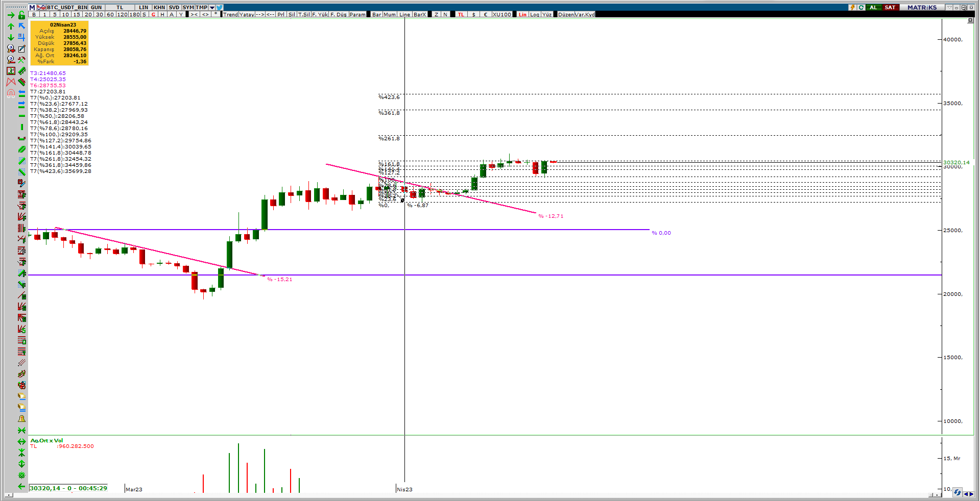Click the green padlock unlock icon
Image resolution: width=980 pixels, height=501 pixels.
click(x=22, y=15)
